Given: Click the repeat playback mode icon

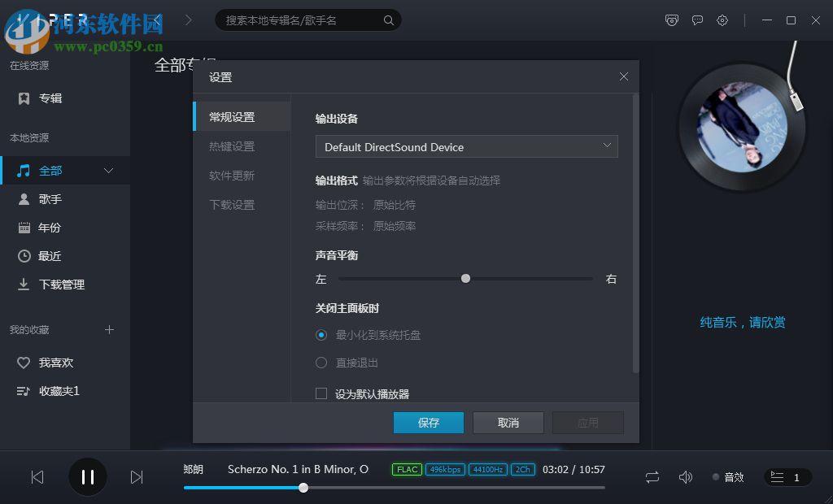Looking at the screenshot, I should pos(651,477).
